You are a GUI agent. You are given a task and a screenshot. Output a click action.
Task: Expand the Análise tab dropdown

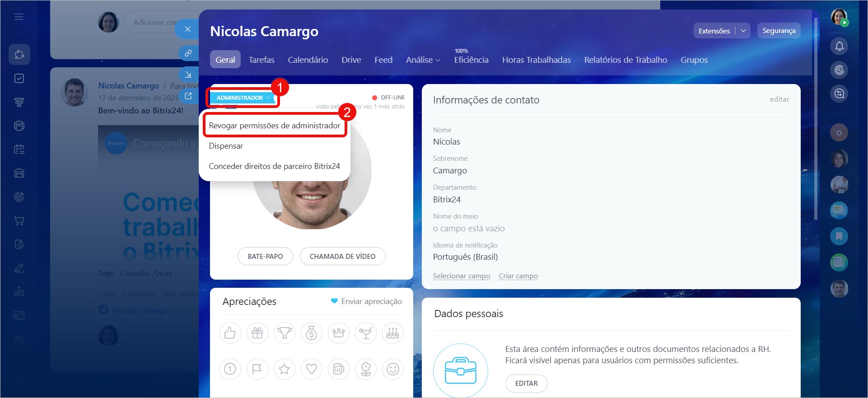423,60
